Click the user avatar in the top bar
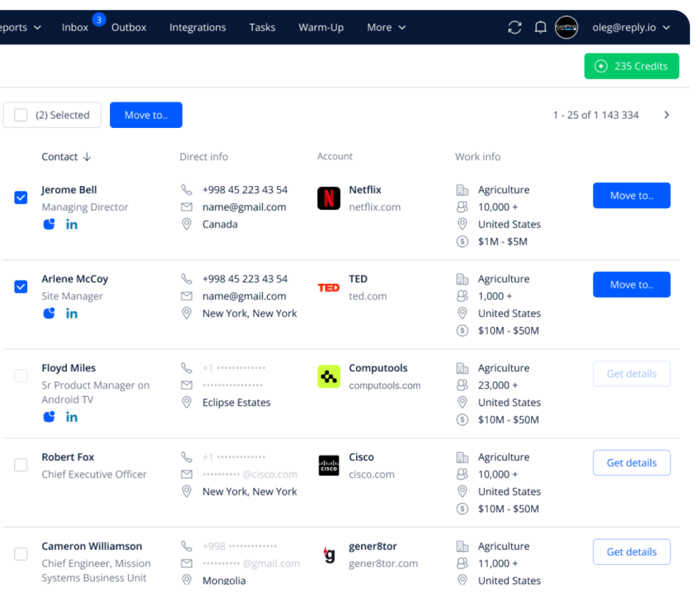 click(566, 27)
